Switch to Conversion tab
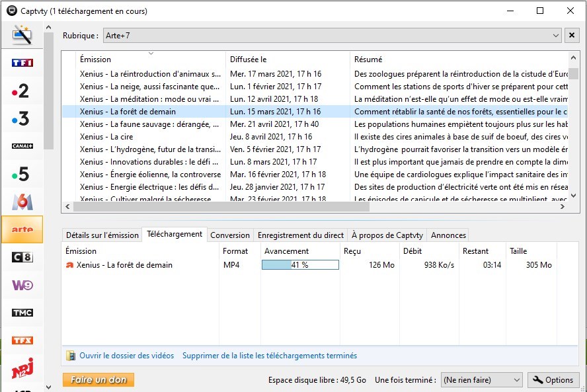 pyautogui.click(x=230, y=235)
